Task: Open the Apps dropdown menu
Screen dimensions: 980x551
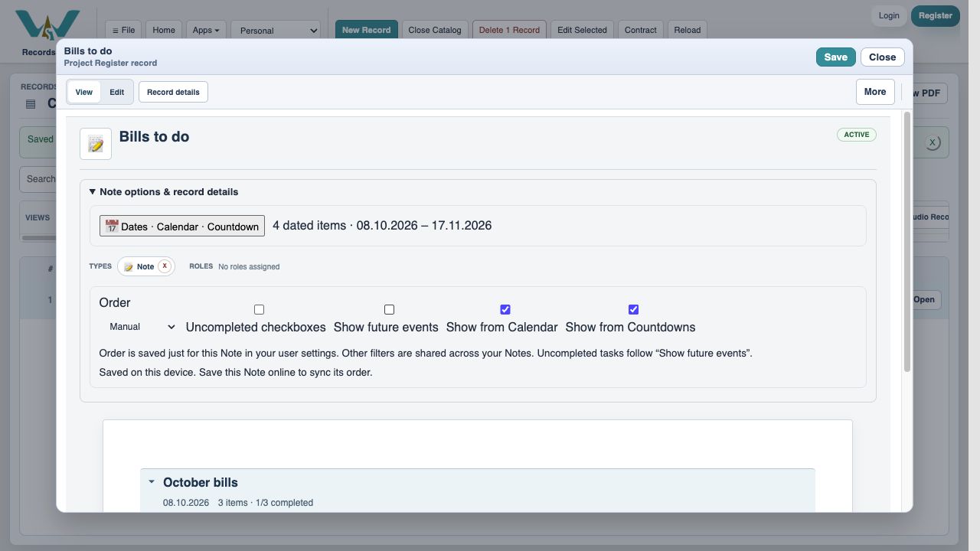Action: (x=206, y=30)
